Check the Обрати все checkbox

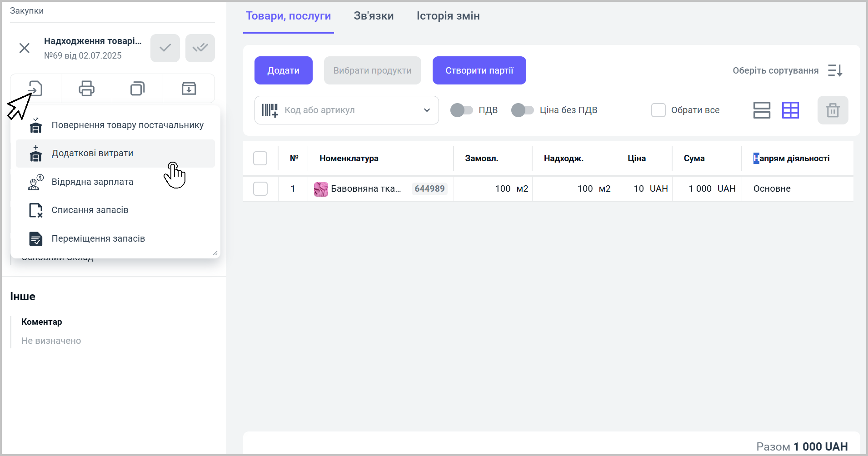[x=658, y=110]
